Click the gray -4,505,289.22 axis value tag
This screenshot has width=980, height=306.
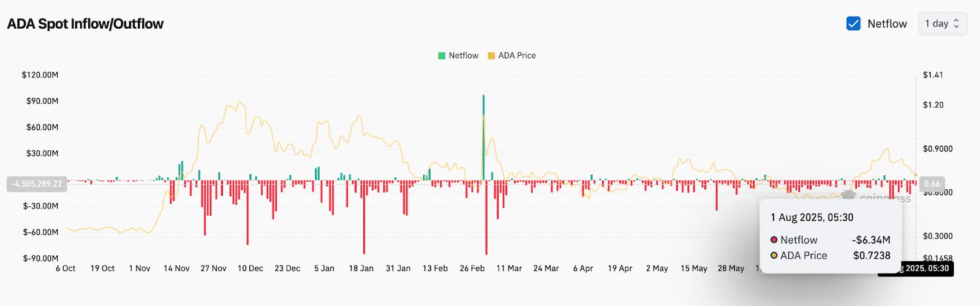point(37,183)
